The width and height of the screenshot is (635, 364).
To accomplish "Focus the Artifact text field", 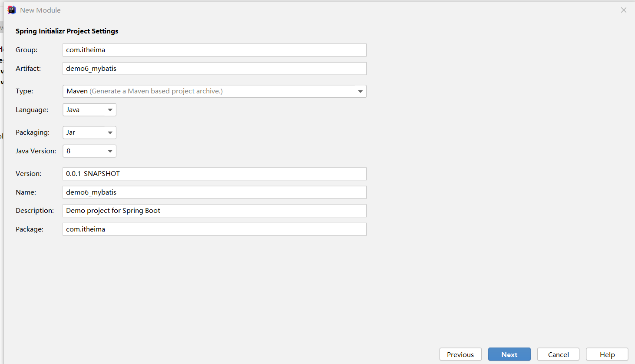I will tap(214, 69).
